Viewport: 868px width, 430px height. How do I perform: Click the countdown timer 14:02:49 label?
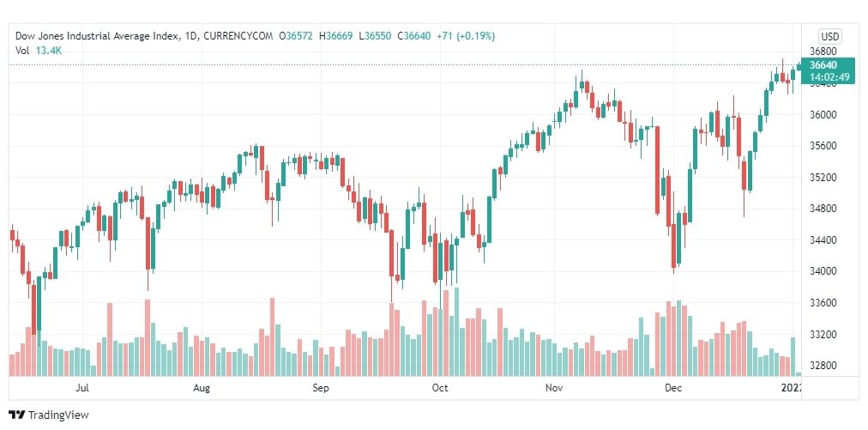click(829, 77)
